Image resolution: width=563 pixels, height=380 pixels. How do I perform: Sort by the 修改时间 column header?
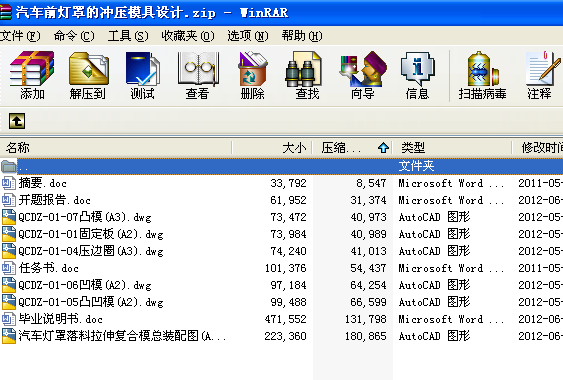coord(538,148)
